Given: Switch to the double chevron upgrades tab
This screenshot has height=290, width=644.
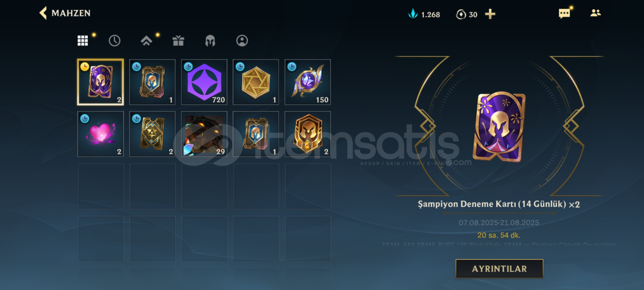Looking at the screenshot, I should [x=146, y=41].
